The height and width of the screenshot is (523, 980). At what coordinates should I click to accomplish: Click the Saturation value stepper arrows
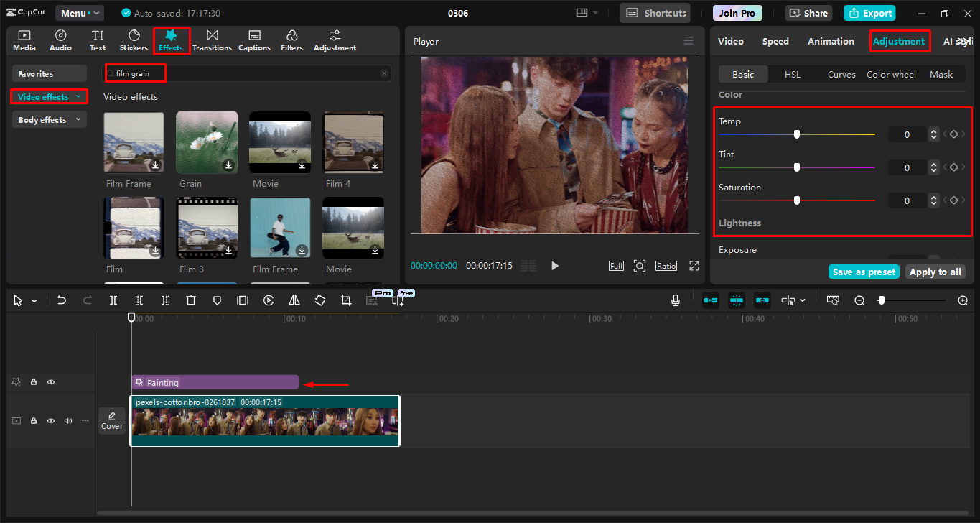(933, 200)
